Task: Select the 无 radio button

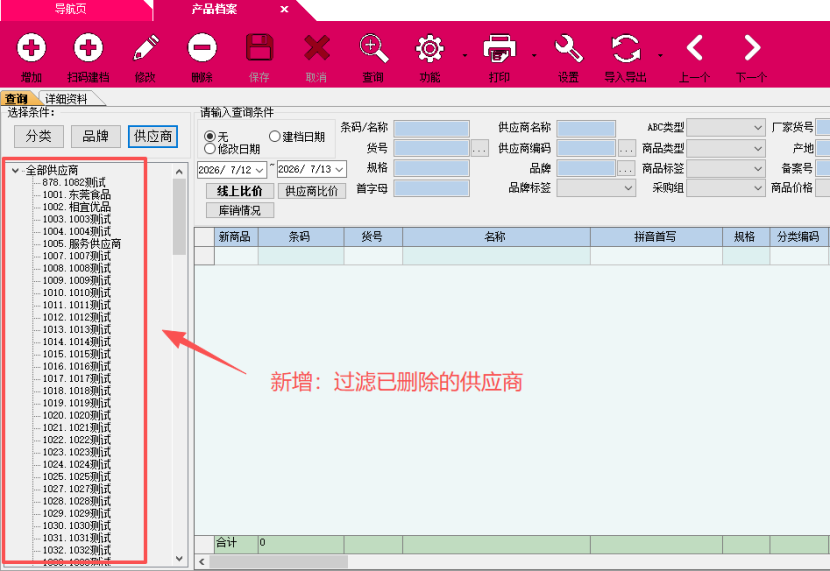Action: 210,137
